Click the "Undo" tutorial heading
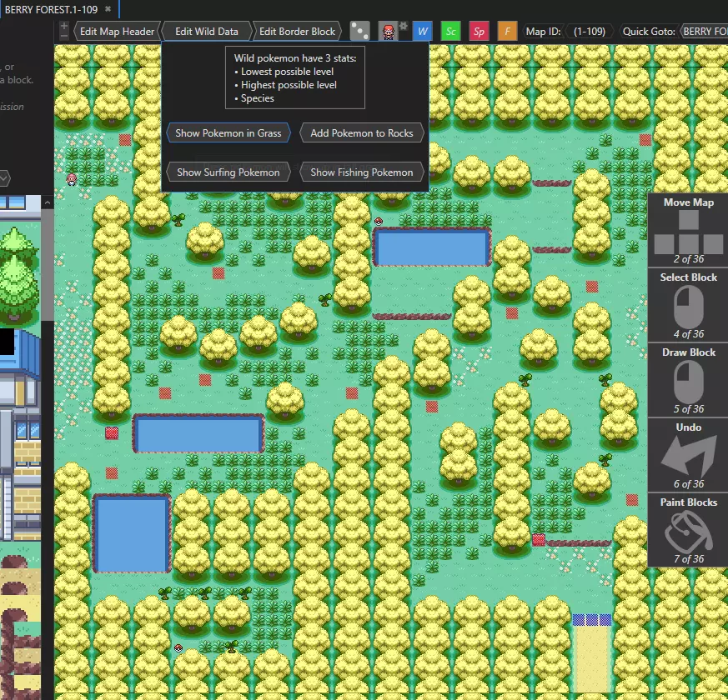 689,427
